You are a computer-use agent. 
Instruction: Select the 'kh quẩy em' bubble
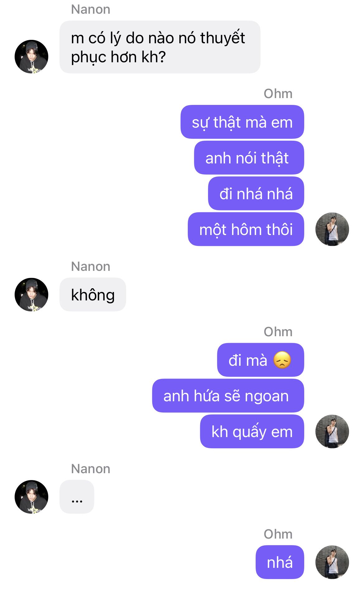coord(252,431)
